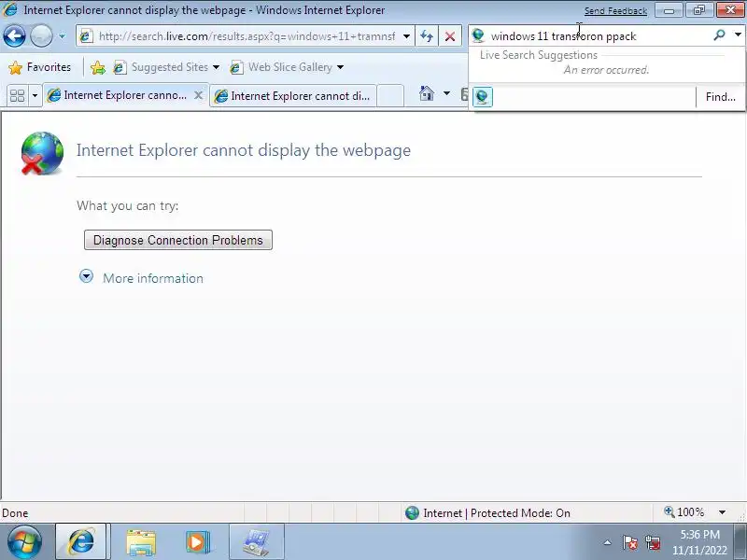Click the 'Done' status bar text
Screen dimensions: 747x560
pos(15,513)
